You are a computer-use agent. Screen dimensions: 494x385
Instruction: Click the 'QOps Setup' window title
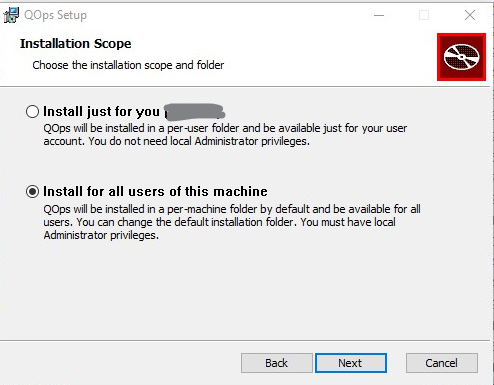click(x=55, y=15)
